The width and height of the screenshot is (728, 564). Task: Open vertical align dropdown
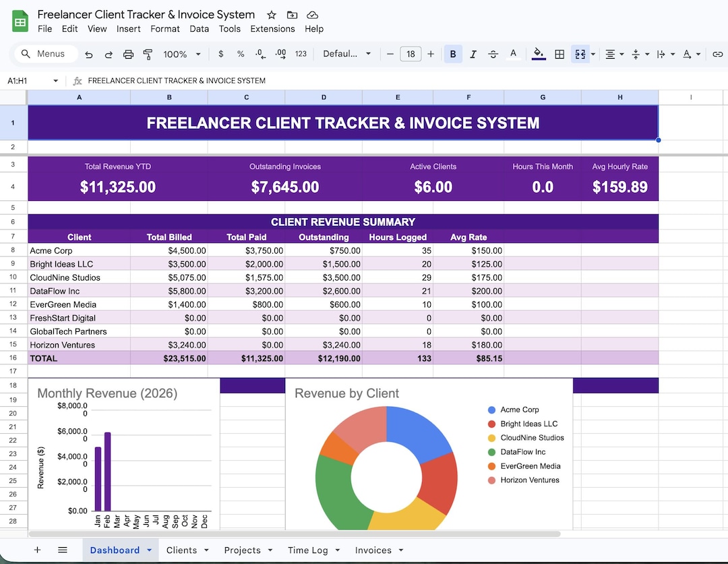(640, 55)
